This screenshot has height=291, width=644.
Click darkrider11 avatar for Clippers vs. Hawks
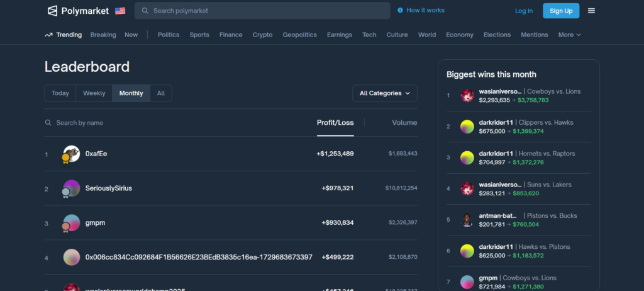(467, 127)
